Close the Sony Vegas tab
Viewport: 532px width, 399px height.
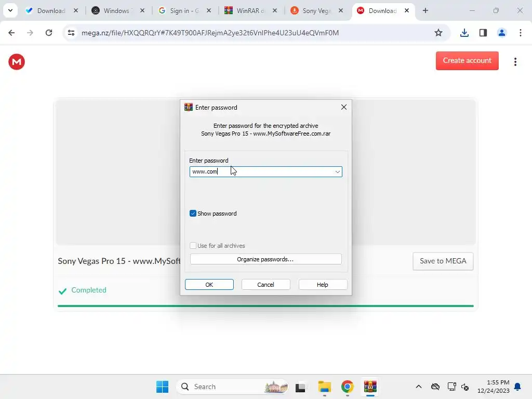click(341, 10)
